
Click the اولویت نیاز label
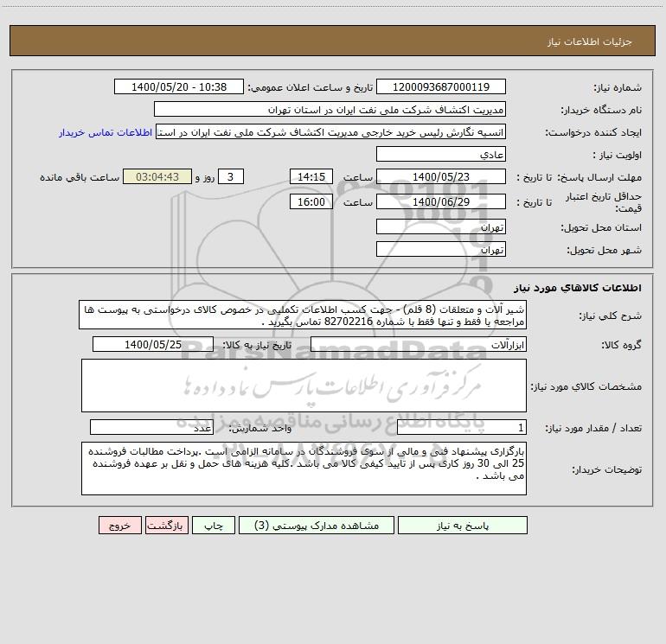(618, 155)
